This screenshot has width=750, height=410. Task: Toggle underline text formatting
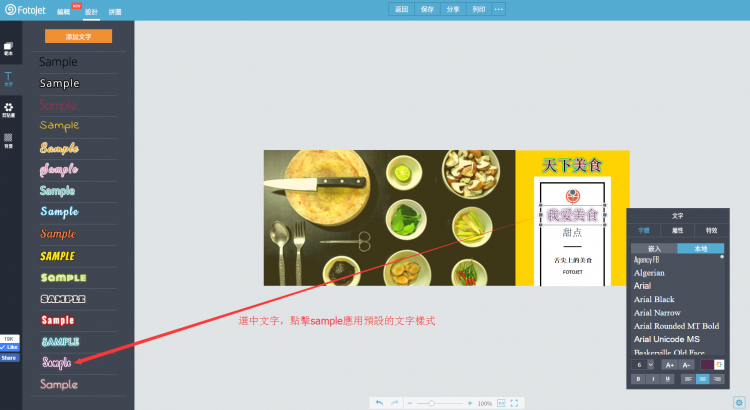666,379
